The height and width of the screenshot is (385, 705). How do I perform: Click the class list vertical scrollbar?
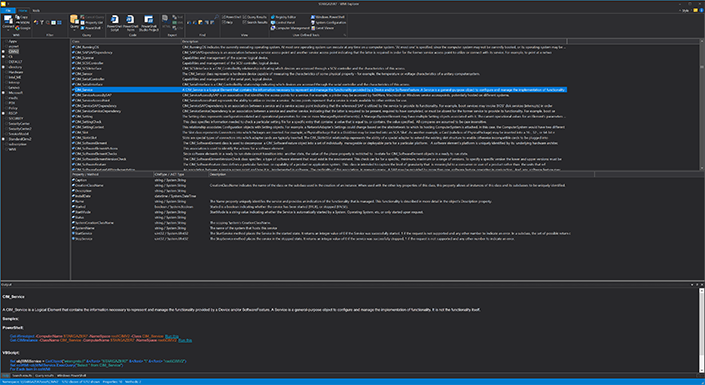[702, 106]
